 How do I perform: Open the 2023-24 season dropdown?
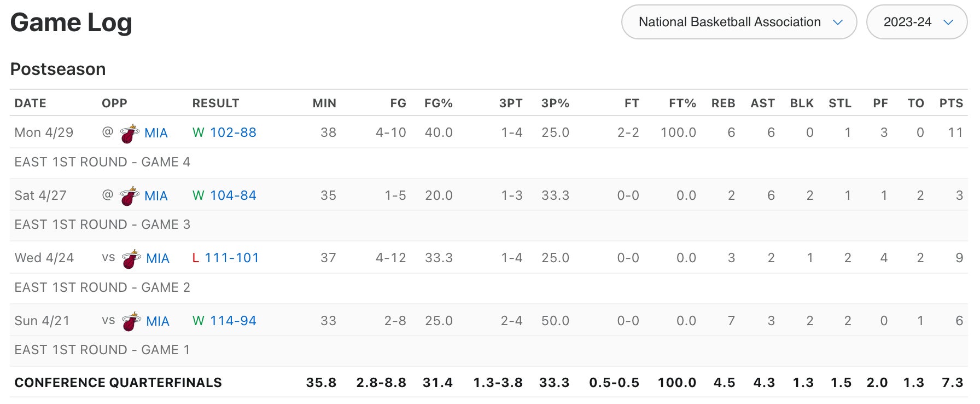[917, 22]
